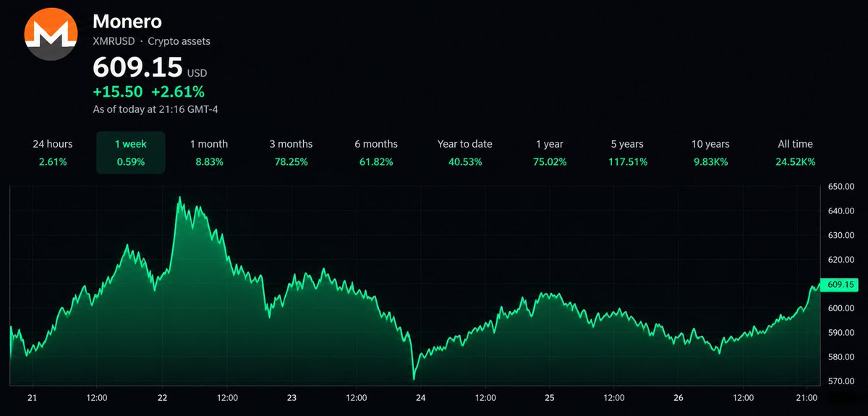Click the 640.00 price axis label
The width and height of the screenshot is (868, 416).
click(842, 211)
